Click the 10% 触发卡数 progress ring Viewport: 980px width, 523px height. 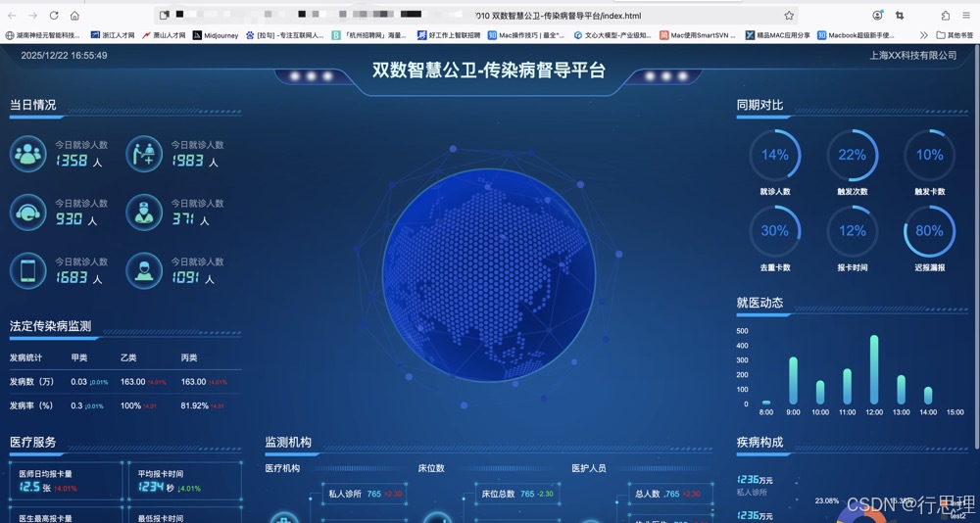tap(929, 155)
